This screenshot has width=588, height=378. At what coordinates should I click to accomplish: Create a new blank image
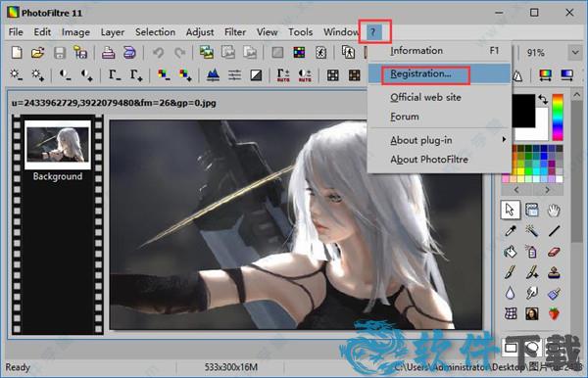point(17,53)
